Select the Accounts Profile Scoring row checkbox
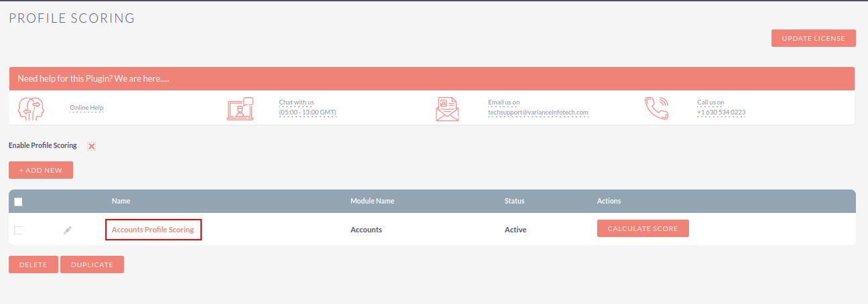 click(18, 230)
